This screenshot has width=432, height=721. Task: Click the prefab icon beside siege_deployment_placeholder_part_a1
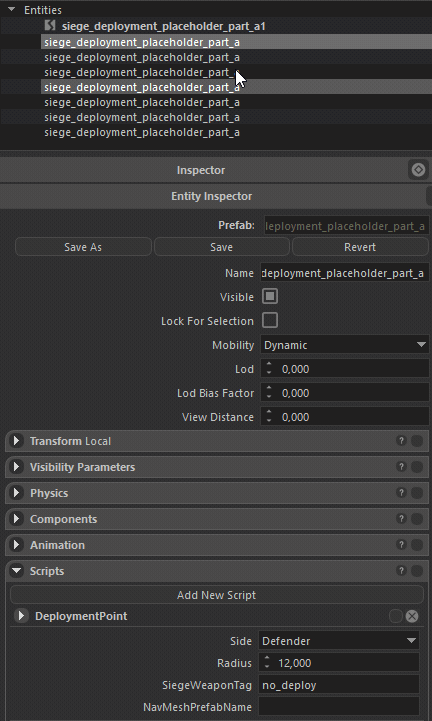[50, 26]
